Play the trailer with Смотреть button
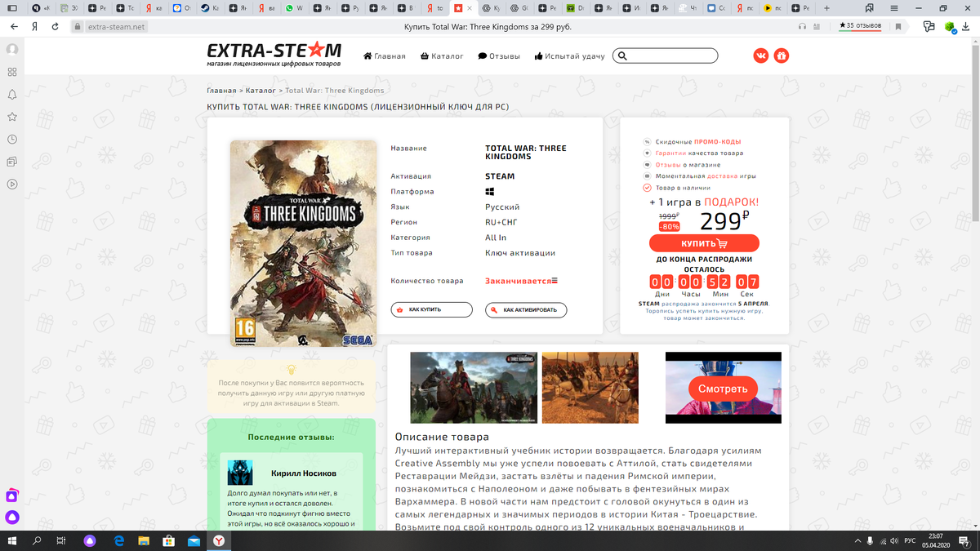The image size is (980, 551). point(723,389)
